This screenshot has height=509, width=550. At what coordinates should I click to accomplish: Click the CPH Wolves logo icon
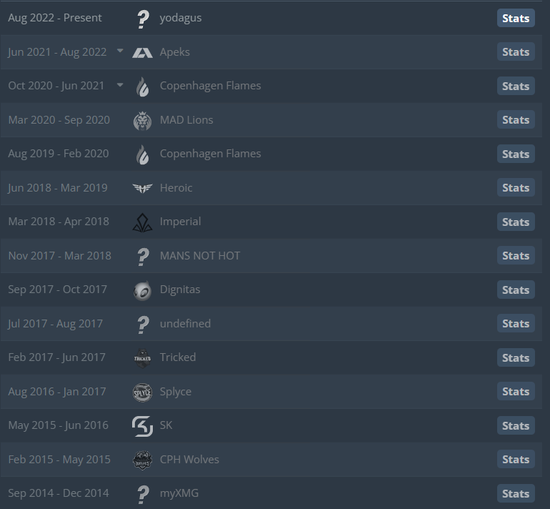pyautogui.click(x=142, y=460)
